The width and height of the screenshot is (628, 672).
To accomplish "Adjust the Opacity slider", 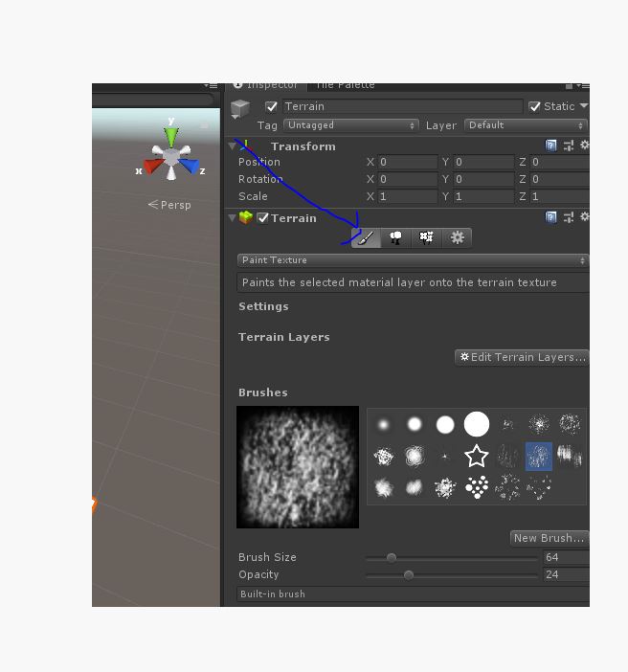I will (x=452, y=575).
